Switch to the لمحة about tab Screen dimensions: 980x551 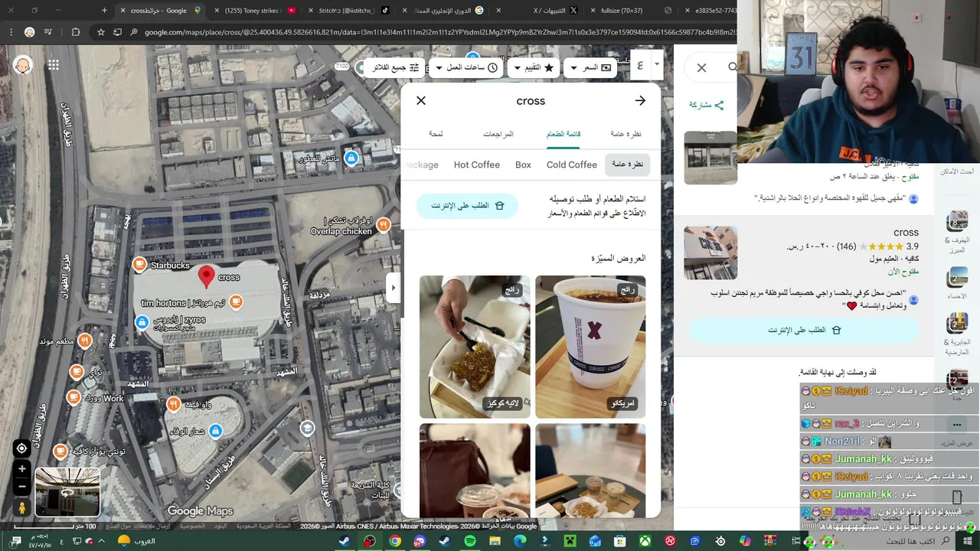(436, 134)
